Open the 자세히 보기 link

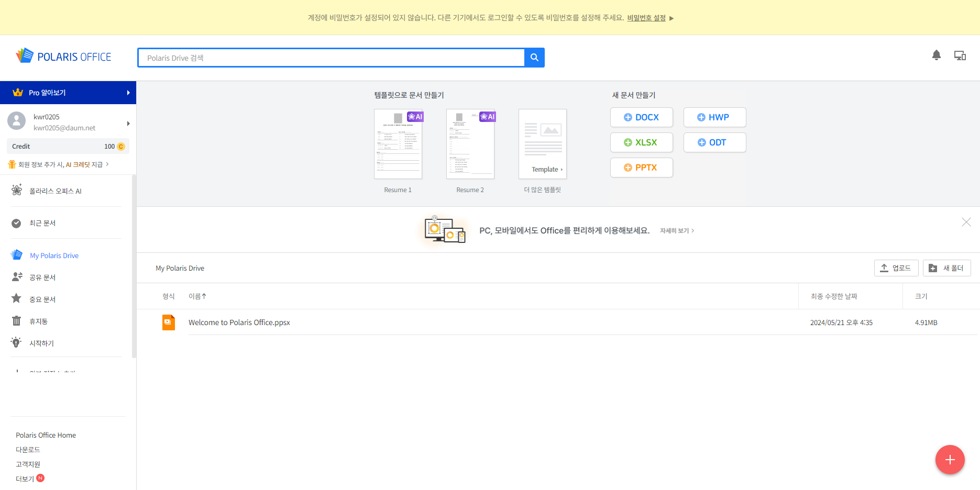coord(677,231)
